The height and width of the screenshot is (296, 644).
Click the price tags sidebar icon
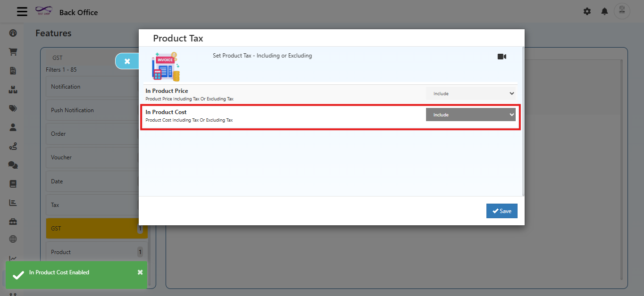(13, 108)
